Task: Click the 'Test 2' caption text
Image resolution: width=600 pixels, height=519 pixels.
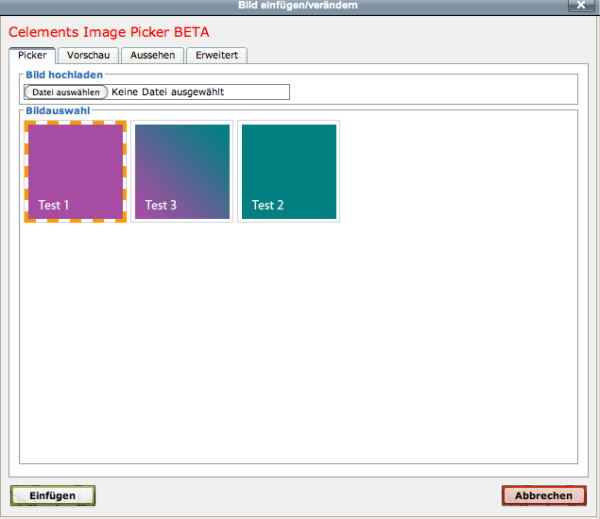Action: [268, 205]
